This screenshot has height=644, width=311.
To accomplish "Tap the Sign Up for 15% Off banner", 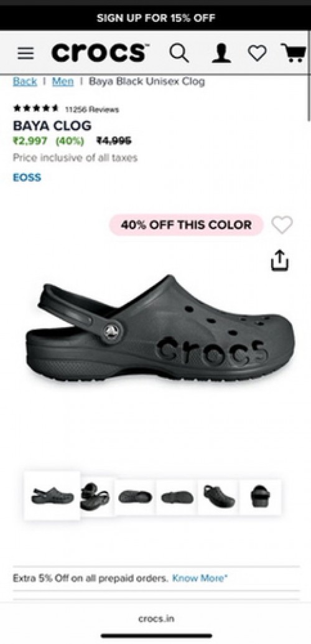I will click(155, 18).
